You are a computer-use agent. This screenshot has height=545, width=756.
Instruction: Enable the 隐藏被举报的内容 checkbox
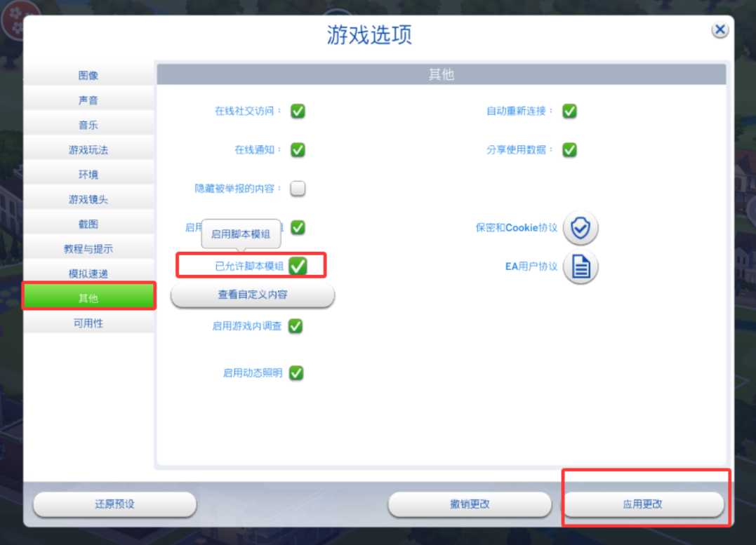pos(298,188)
